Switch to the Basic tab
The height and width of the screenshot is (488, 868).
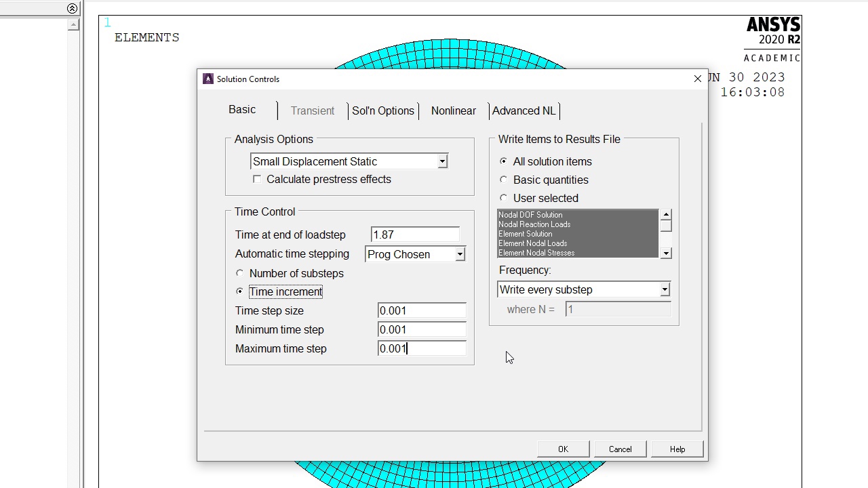(x=242, y=110)
